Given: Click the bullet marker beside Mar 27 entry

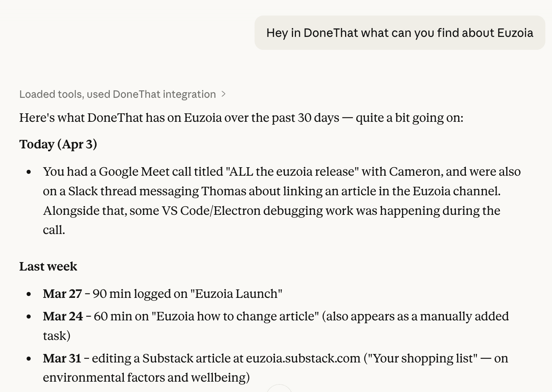Looking at the screenshot, I should 29,294.
